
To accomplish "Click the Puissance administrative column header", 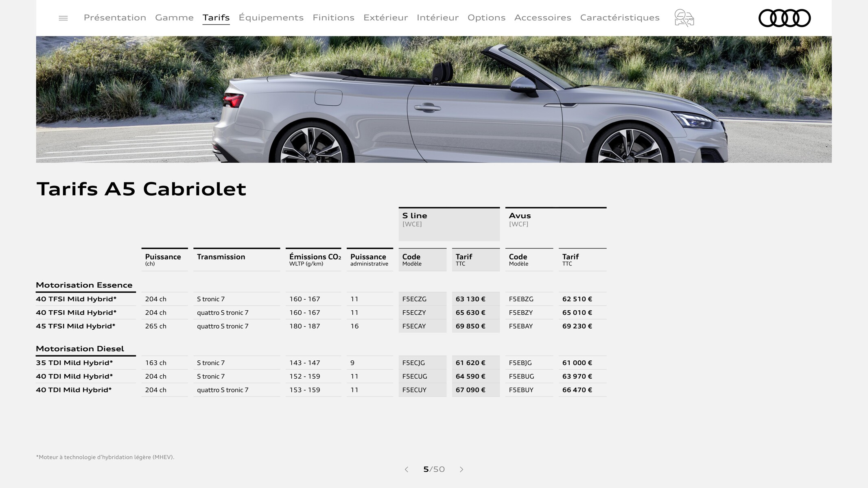I will (369, 259).
